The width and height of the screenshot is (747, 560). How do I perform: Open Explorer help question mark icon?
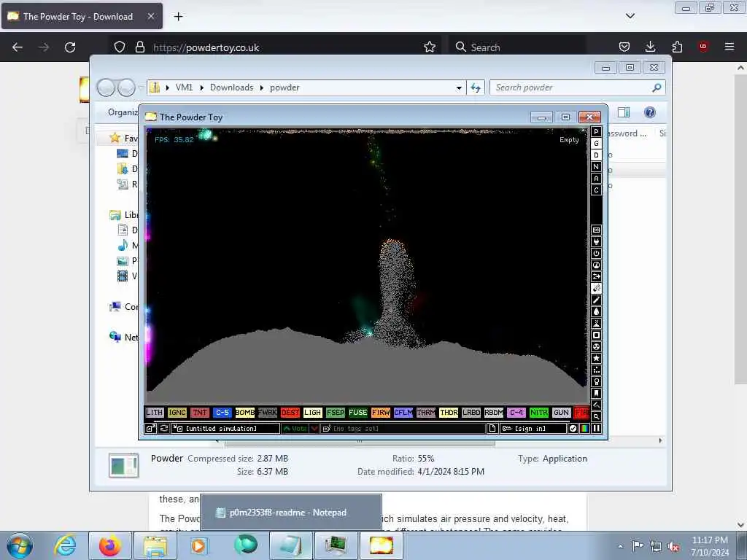(x=649, y=112)
